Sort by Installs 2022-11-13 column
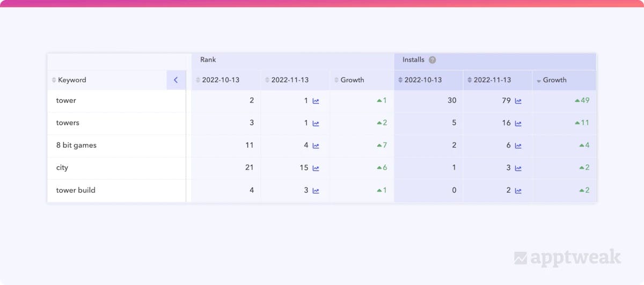The width and height of the screenshot is (644, 285). tap(492, 80)
